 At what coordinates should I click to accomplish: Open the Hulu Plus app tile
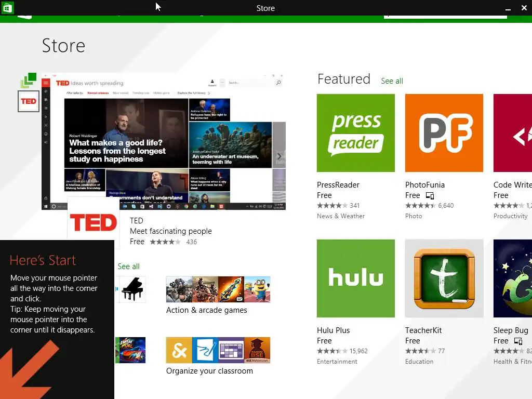tap(355, 278)
